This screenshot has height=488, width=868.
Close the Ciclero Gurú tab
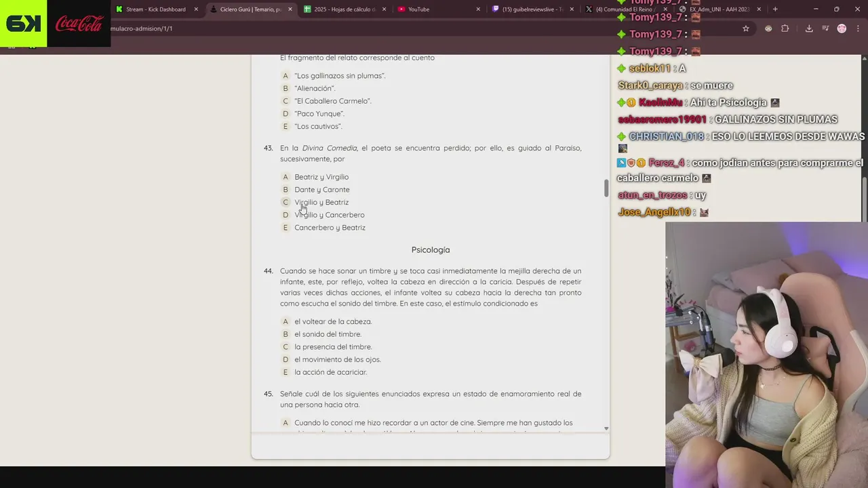tap(290, 9)
